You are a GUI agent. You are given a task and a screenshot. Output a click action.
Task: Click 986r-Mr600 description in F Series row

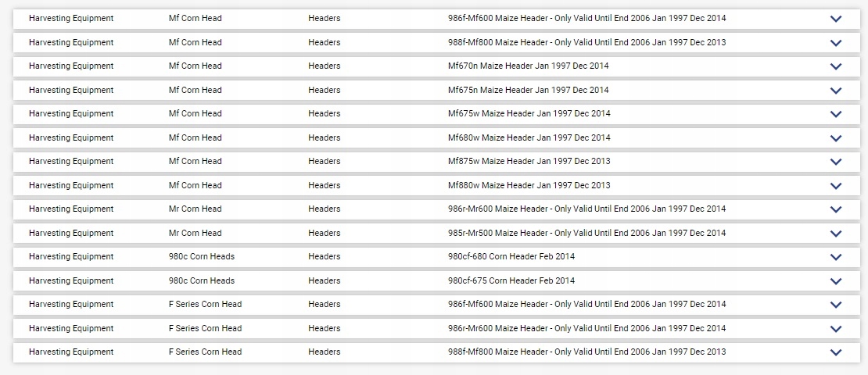586,328
